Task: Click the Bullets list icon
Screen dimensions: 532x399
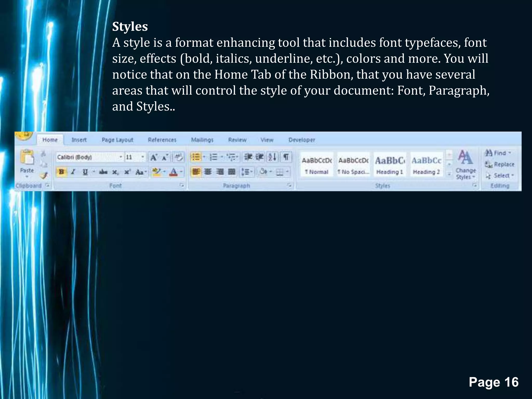Action: coord(196,157)
